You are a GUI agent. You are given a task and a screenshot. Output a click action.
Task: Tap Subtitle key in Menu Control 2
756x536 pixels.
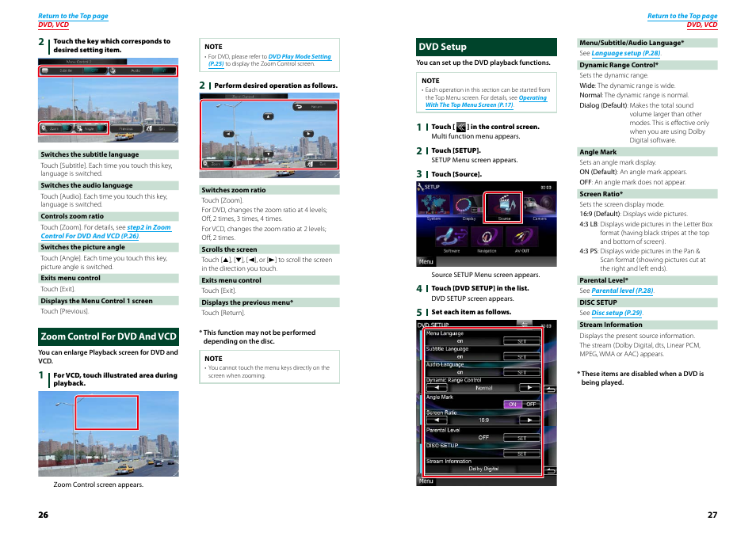73,70
